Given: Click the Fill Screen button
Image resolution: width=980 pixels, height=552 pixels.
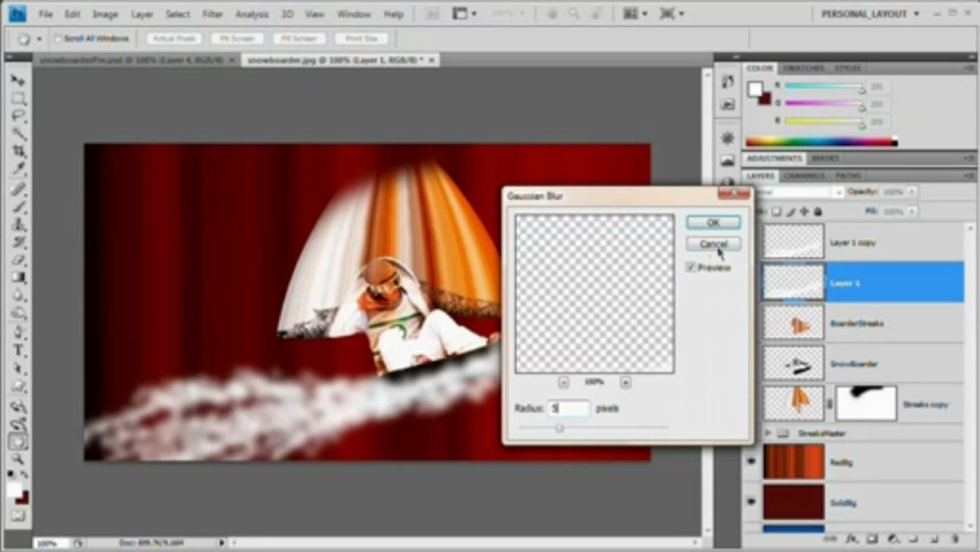Looking at the screenshot, I should point(299,38).
